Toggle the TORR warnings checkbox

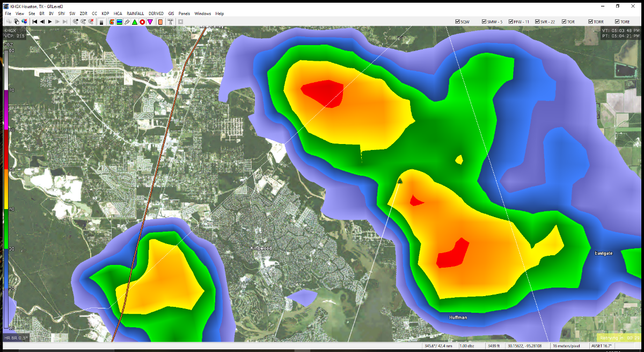591,21
